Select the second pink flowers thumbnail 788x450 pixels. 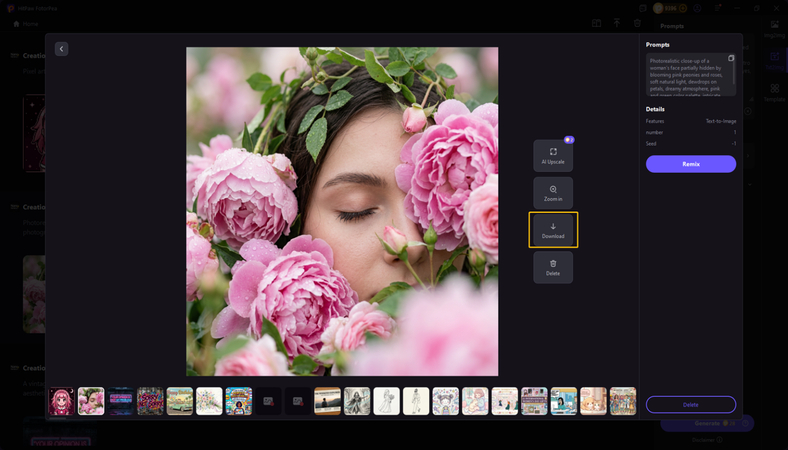pyautogui.click(x=91, y=401)
